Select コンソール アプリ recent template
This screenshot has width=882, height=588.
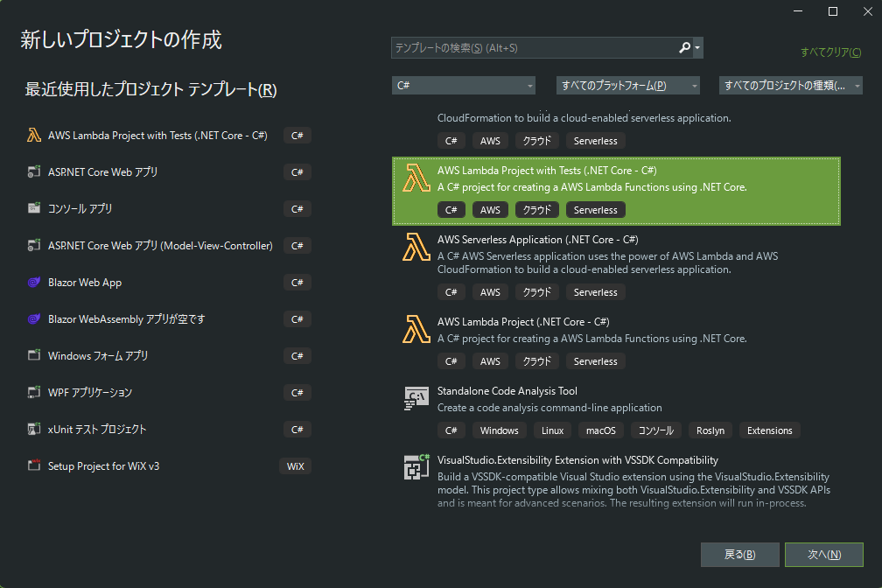pyautogui.click(x=169, y=209)
